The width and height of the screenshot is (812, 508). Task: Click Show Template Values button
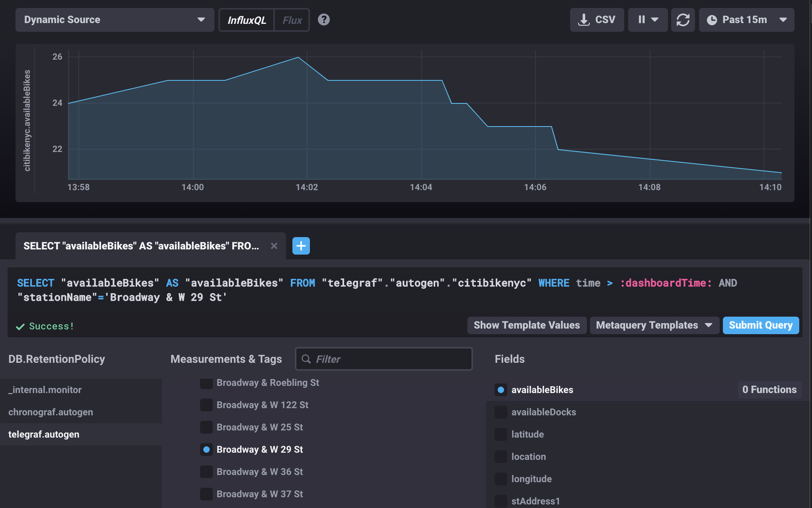click(526, 325)
